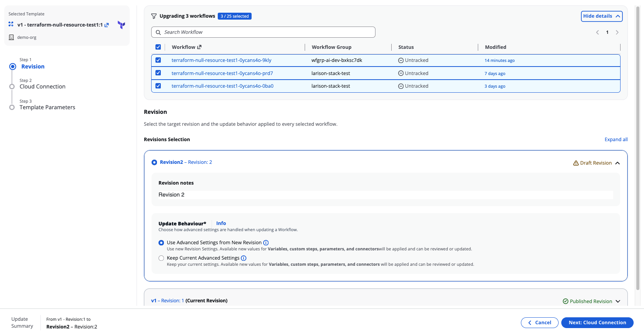Screen dimensions: 644x335
Task: Uncheck terraform-null-resource-test1-0ycans4o-0ba0 workflow
Action: 158,86
